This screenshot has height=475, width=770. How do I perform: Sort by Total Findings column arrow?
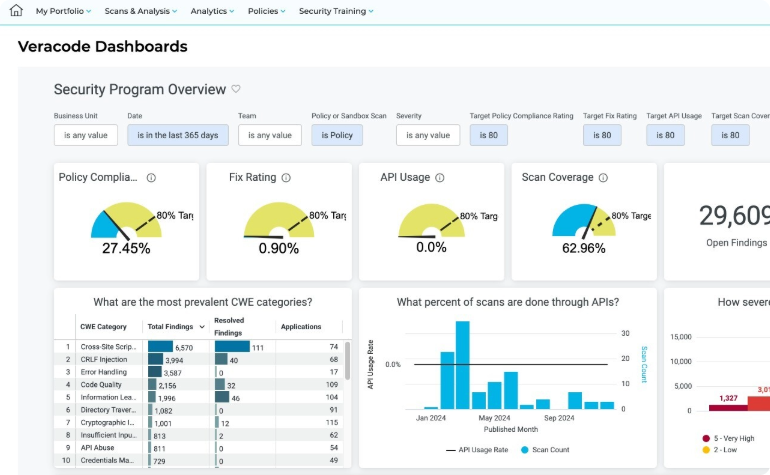(x=203, y=327)
